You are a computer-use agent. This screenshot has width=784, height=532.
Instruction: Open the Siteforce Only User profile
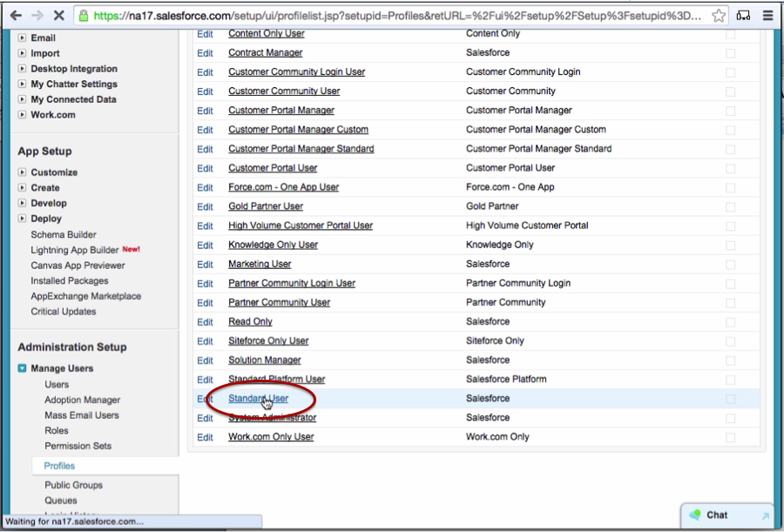tap(268, 341)
